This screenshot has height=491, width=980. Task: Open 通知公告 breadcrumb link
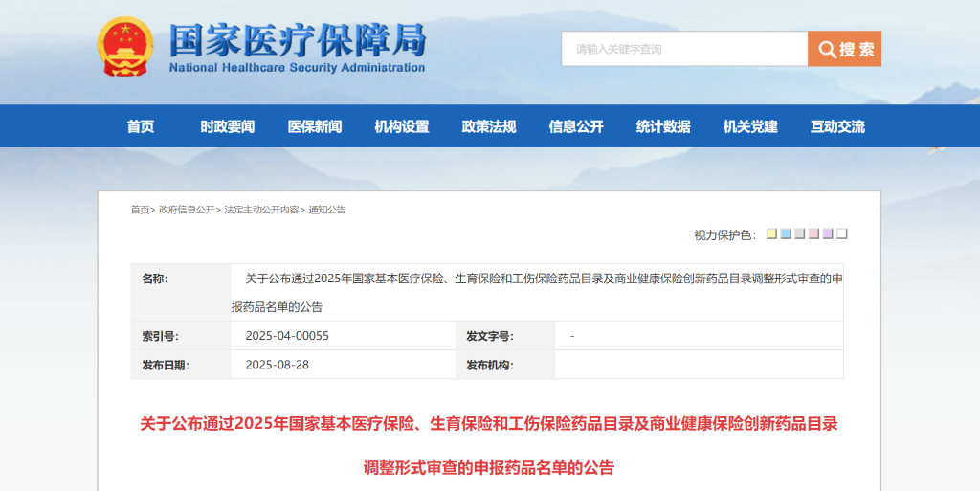coord(327,210)
